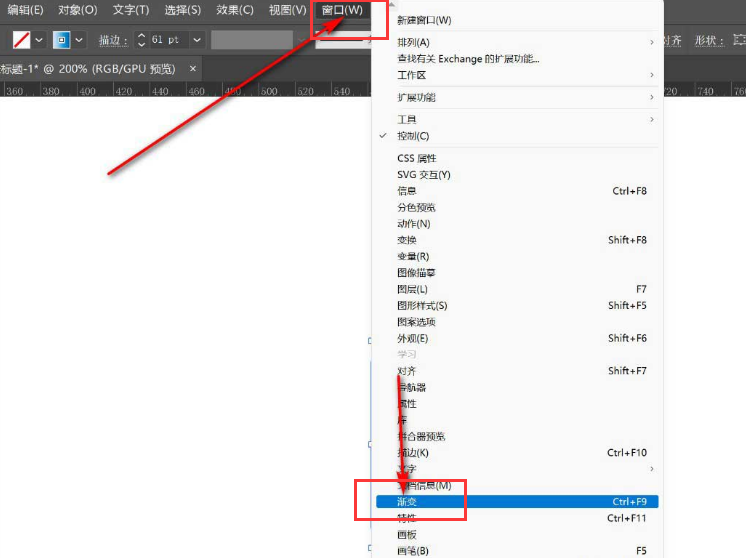Open the 图案选项 panel
The height and width of the screenshot is (558, 746).
tap(517, 322)
